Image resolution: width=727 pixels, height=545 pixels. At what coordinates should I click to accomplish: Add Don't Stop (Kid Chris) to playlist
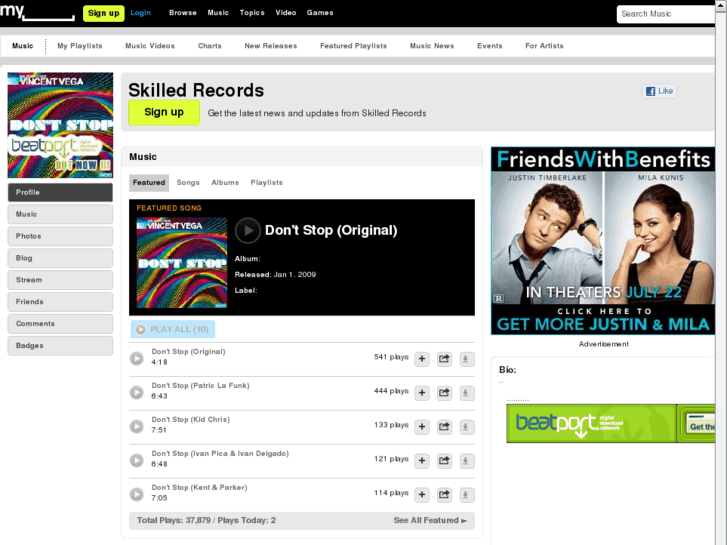tap(422, 427)
